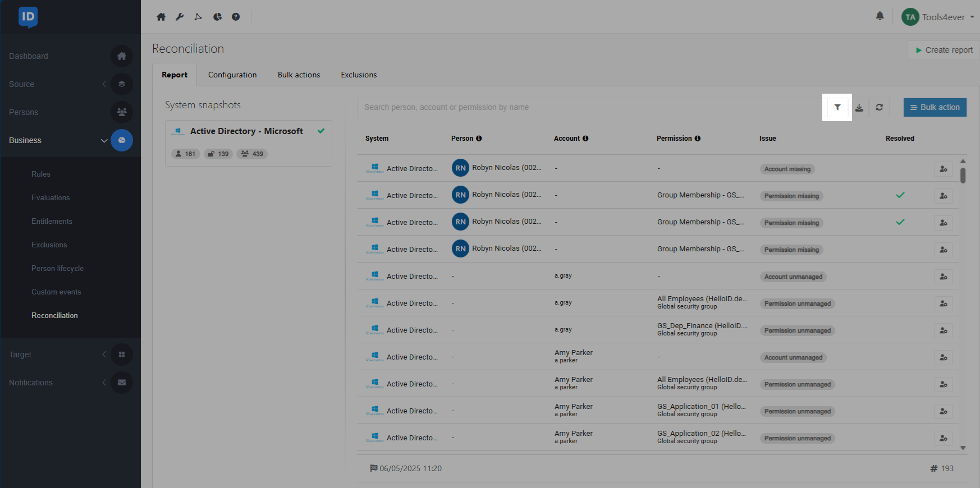
Task: Open Person lifecycle in sidebar
Action: pos(57,269)
